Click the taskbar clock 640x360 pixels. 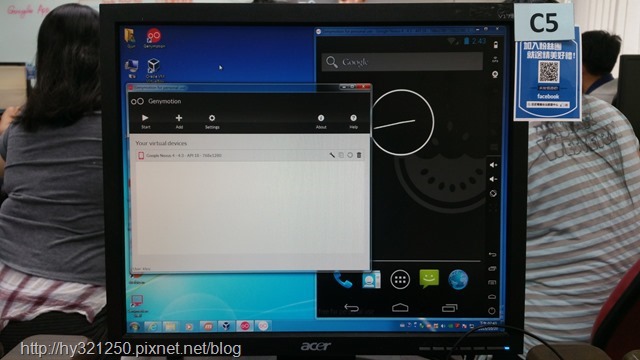tap(488, 325)
